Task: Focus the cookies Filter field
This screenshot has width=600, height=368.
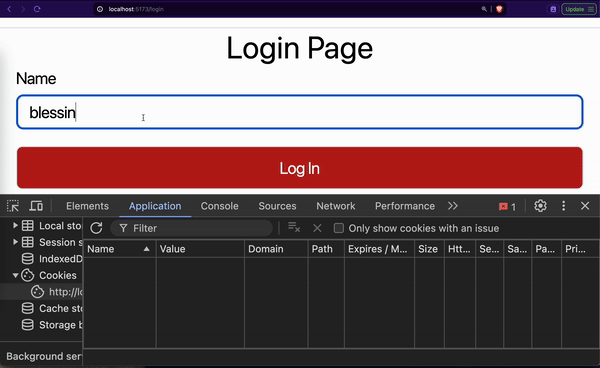Action: [x=191, y=228]
